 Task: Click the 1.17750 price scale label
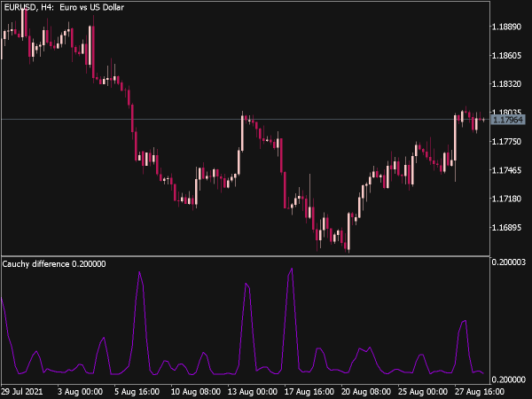point(506,142)
